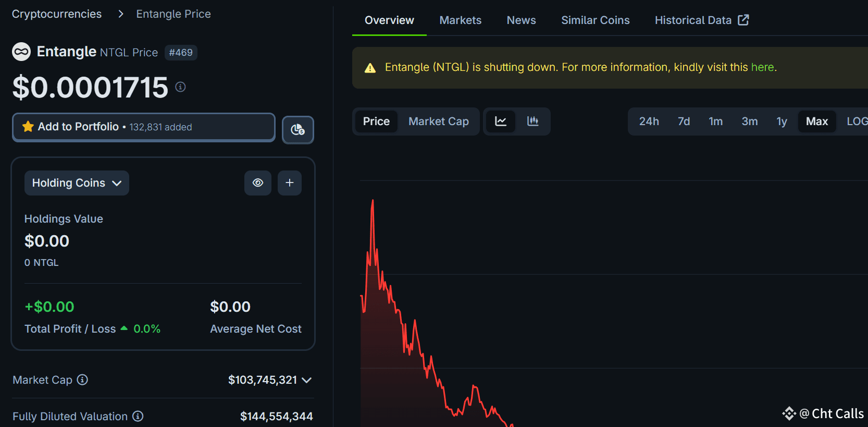Open Fully Diluted Valuation info icon
Image resolution: width=868 pixels, height=427 pixels.
click(138, 416)
